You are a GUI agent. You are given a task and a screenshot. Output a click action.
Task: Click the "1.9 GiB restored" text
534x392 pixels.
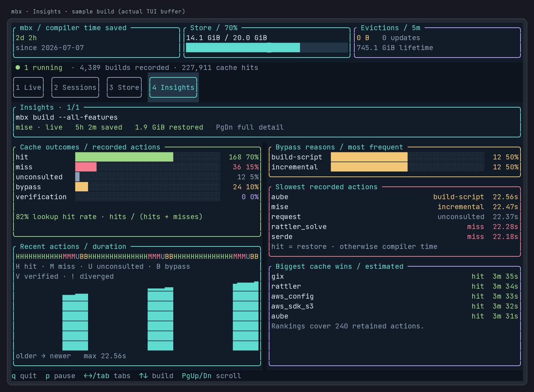click(x=169, y=127)
